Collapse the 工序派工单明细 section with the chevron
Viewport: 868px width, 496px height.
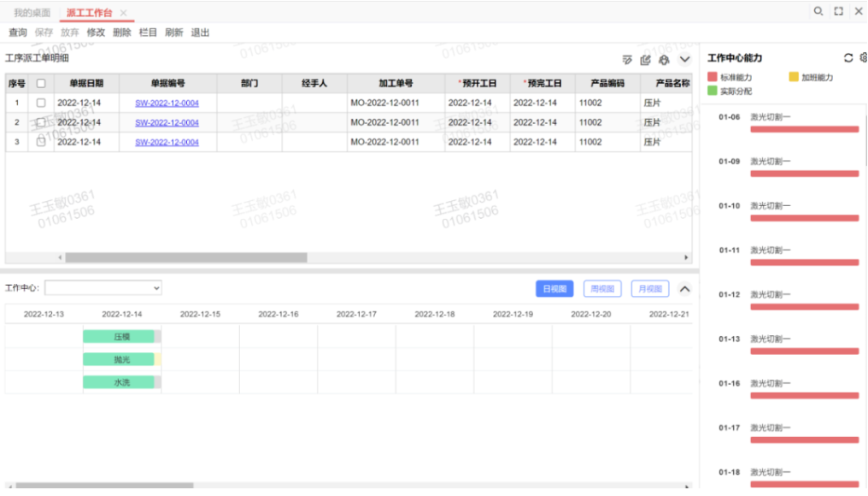tap(684, 60)
